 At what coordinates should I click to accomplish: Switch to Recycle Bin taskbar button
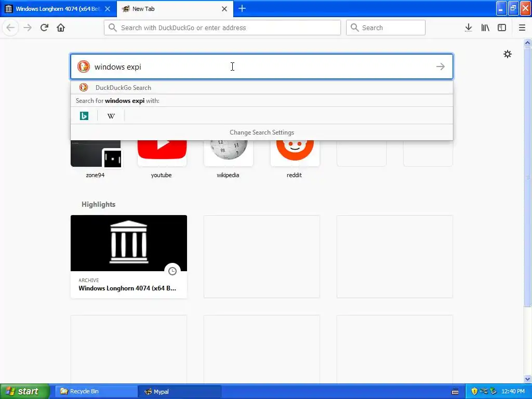coord(96,391)
